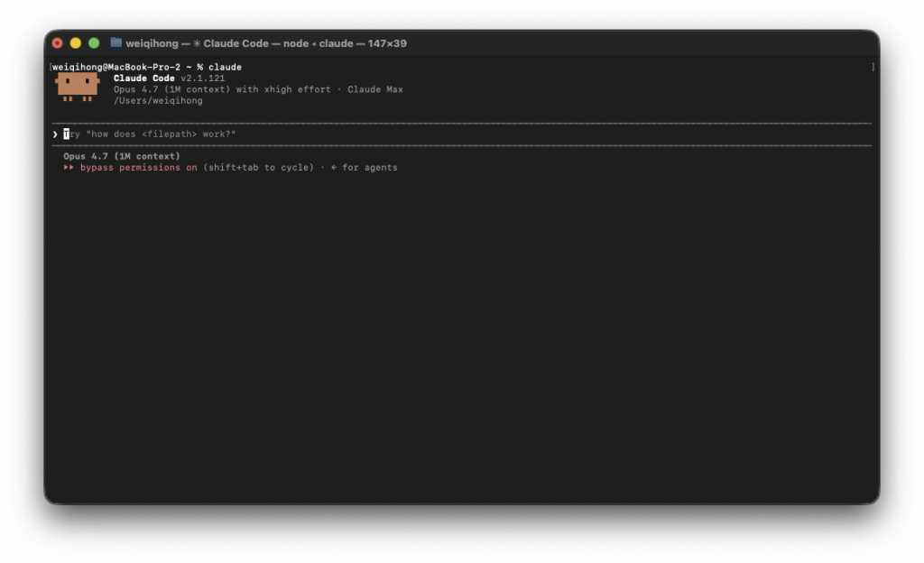This screenshot has height=563, width=924.
Task: Click the Claude Code pixel mascot icon
Action: pyautogui.click(x=78, y=88)
